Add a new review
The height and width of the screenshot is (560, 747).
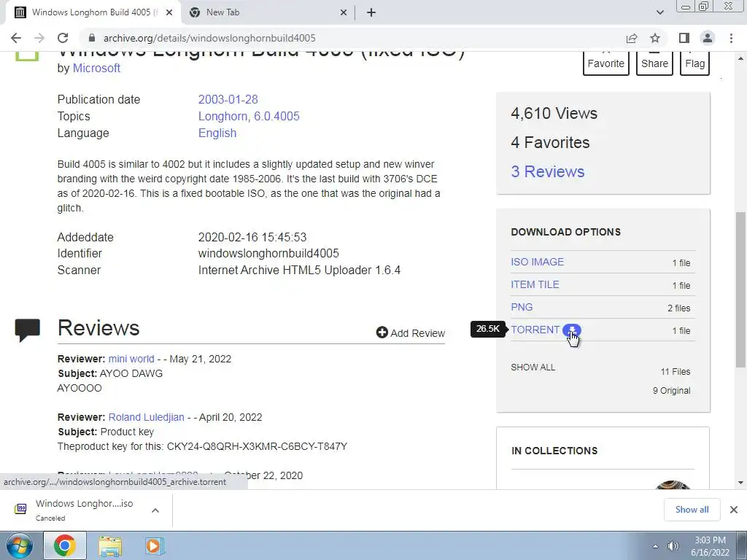point(410,332)
